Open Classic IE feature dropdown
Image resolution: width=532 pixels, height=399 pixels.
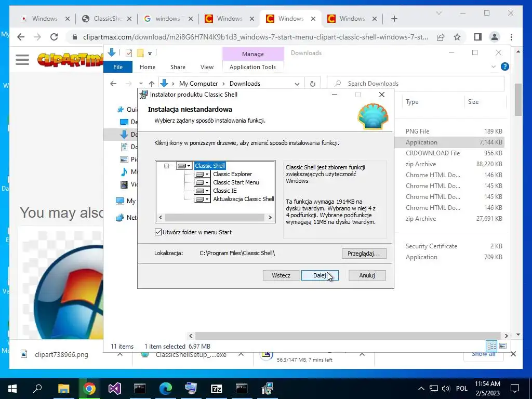pos(203,191)
